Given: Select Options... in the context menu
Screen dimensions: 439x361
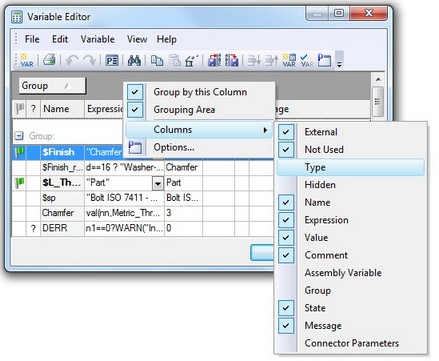Looking at the screenshot, I should coord(199,147).
